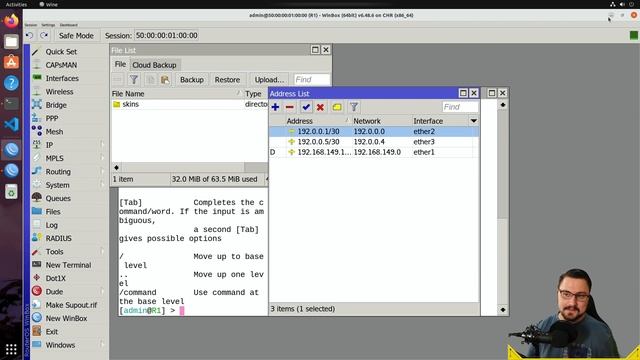Select the 192.168.149.1... address row
The image size is (640, 360).
tap(373, 152)
